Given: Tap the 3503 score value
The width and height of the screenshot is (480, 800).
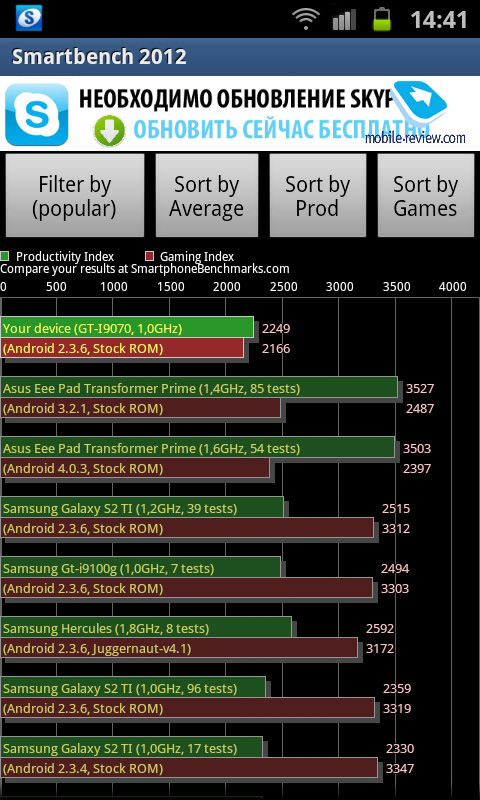Looking at the screenshot, I should (417, 449).
